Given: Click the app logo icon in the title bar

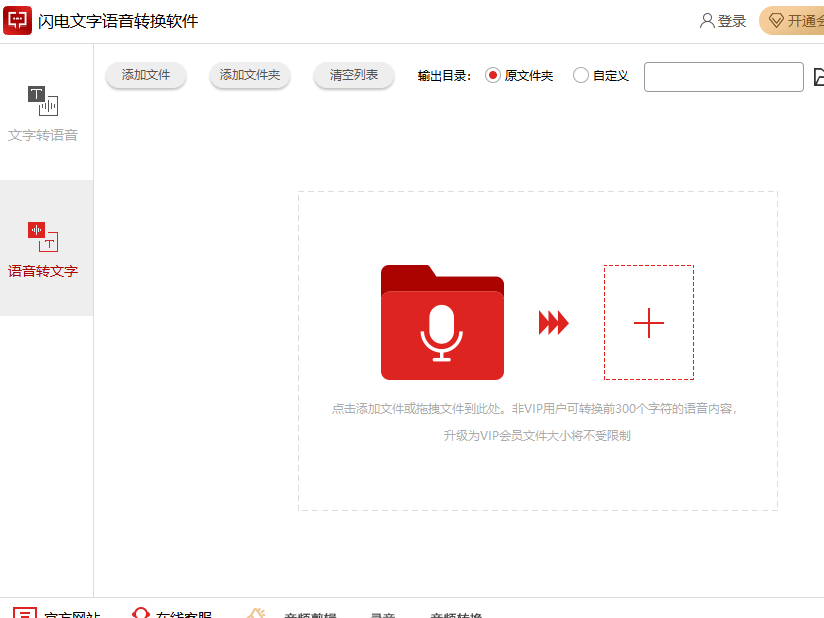Looking at the screenshot, I should 17,20.
